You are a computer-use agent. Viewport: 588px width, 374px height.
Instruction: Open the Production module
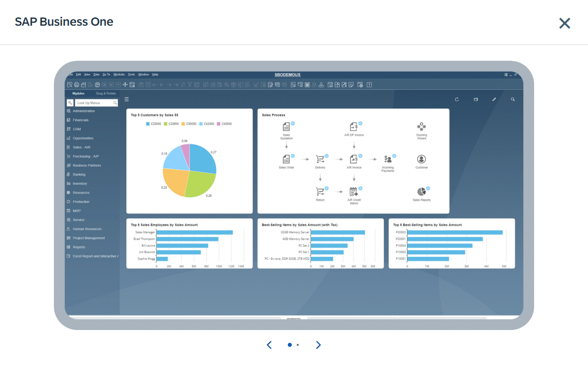point(78,202)
